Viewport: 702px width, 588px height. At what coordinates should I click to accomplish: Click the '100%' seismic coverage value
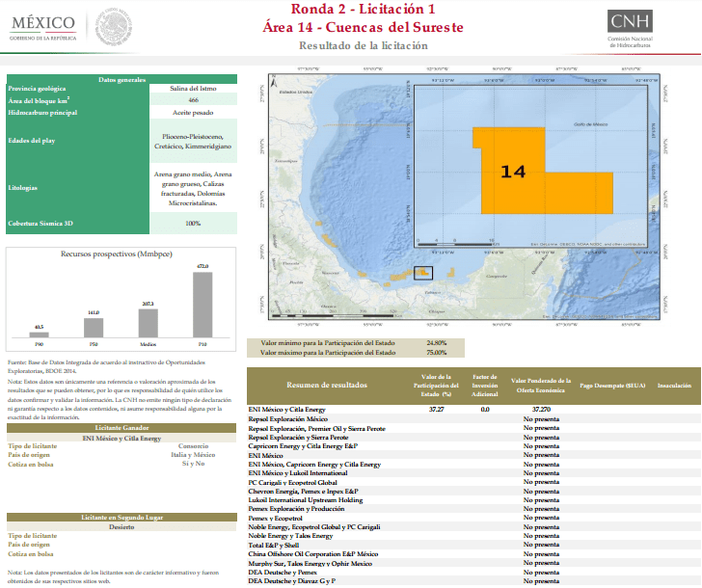(193, 224)
